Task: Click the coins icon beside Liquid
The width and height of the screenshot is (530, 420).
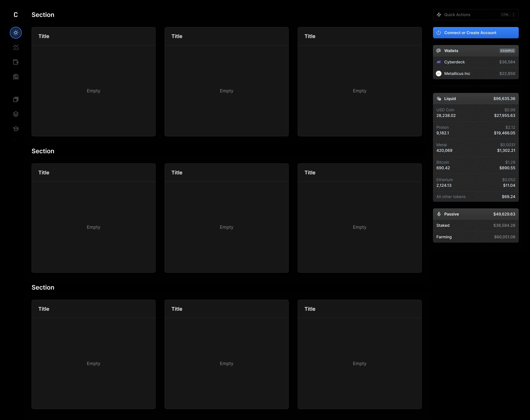Action: click(x=439, y=98)
